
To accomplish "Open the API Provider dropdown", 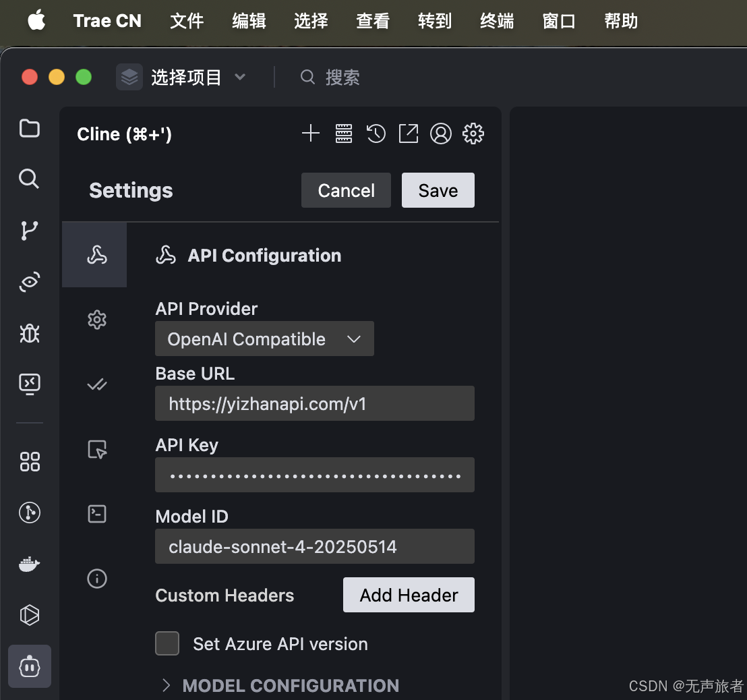I will (264, 339).
